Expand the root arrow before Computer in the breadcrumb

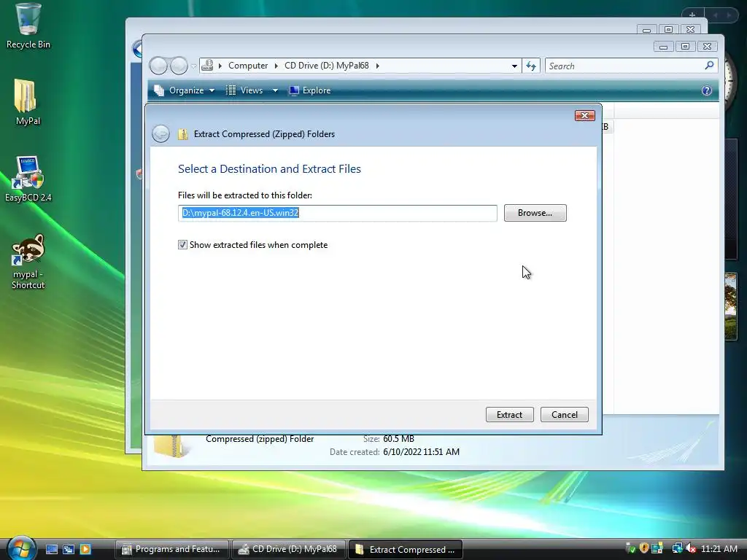(x=220, y=66)
